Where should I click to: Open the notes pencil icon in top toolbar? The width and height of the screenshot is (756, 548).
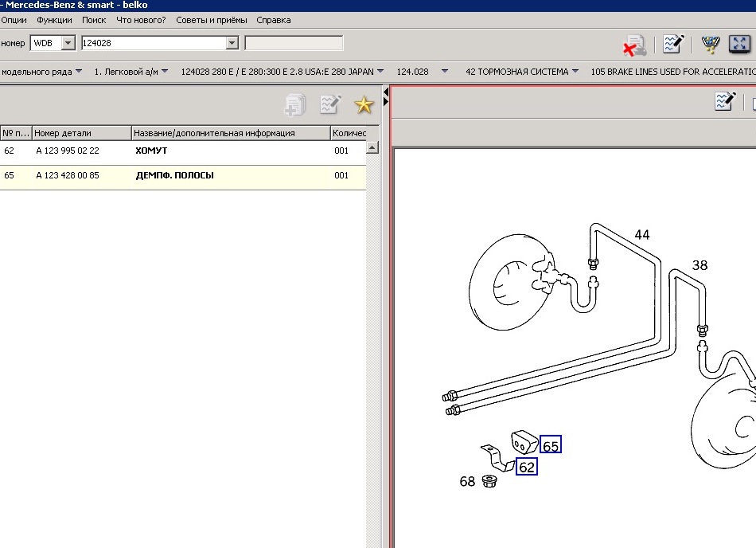click(673, 44)
